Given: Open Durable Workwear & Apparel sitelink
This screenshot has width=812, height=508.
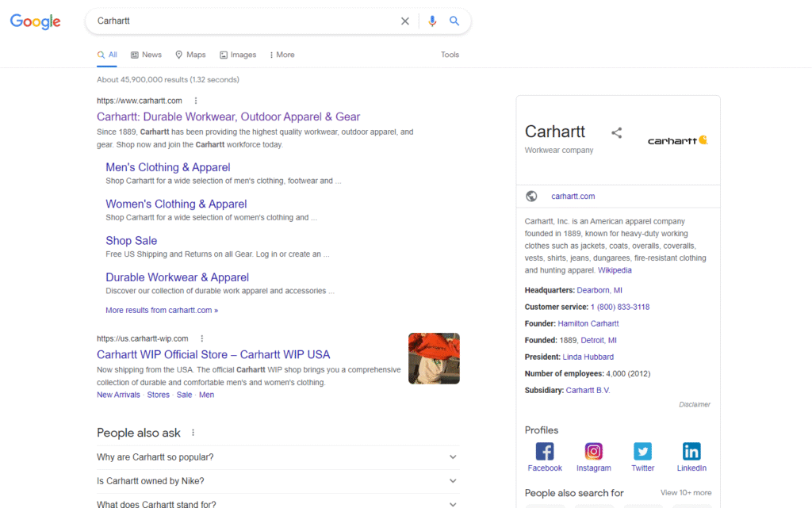Looking at the screenshot, I should pos(177,278).
